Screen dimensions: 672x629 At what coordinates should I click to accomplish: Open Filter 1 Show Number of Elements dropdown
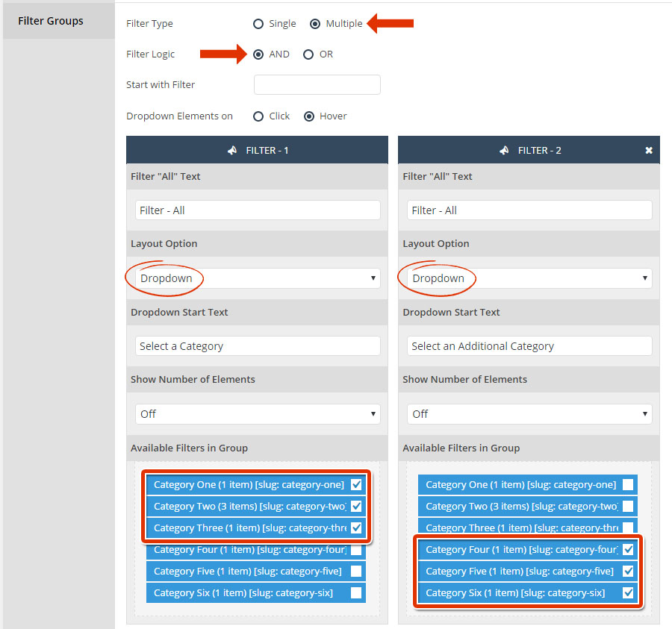coord(258,414)
